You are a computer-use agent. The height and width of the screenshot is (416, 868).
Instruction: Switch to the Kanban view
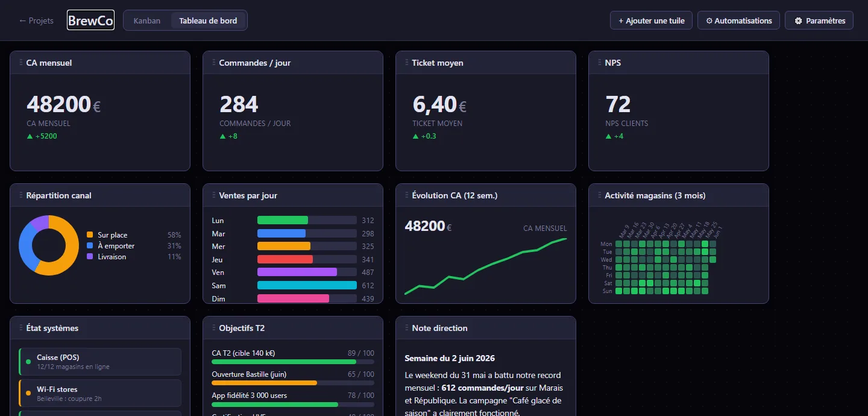tap(147, 20)
